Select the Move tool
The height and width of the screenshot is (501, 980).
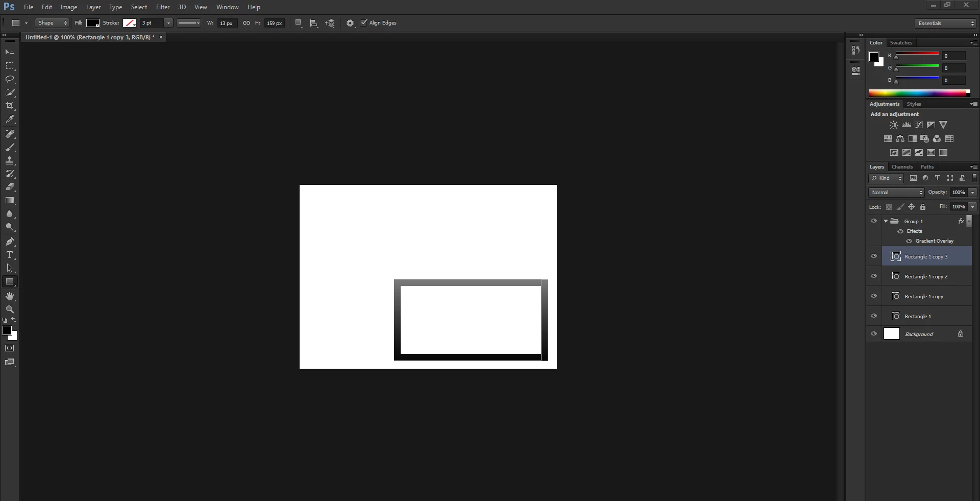click(x=10, y=53)
